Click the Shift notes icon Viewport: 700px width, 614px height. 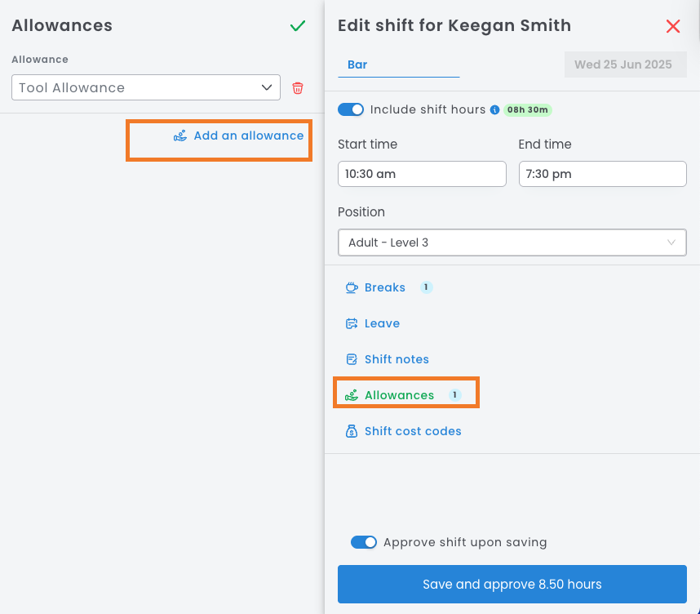352,359
